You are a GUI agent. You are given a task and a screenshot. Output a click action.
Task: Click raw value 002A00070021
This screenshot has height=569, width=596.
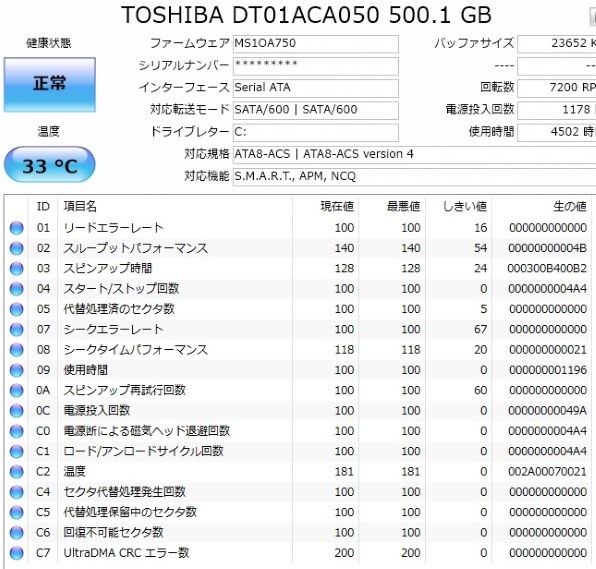[x=547, y=472]
